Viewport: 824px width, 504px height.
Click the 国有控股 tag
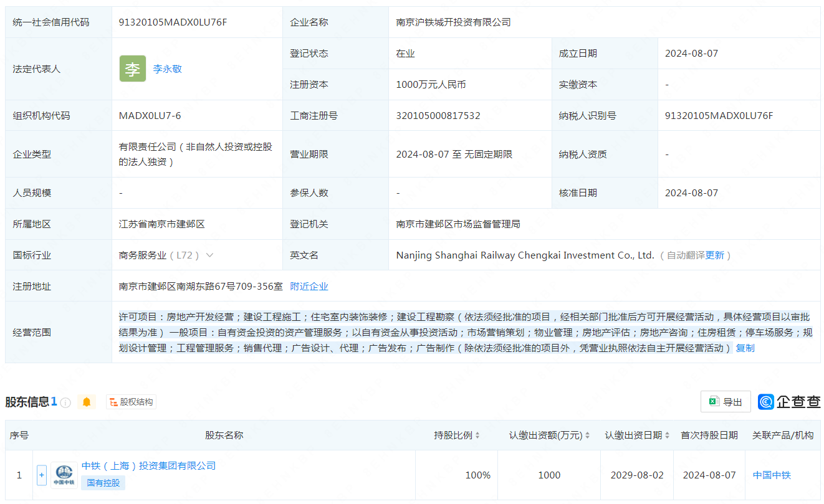pos(103,483)
